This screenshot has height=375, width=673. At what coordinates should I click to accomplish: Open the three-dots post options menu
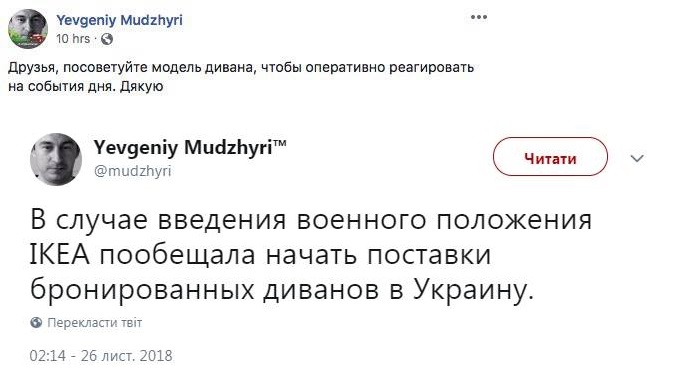479,17
